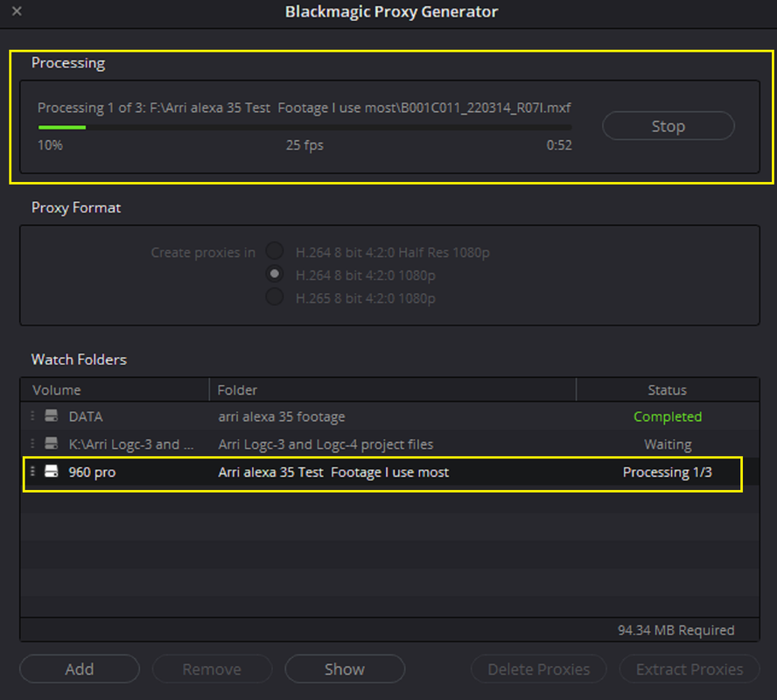Click the Extract Proxies button
Image resolution: width=777 pixels, height=700 pixels.
(x=689, y=668)
